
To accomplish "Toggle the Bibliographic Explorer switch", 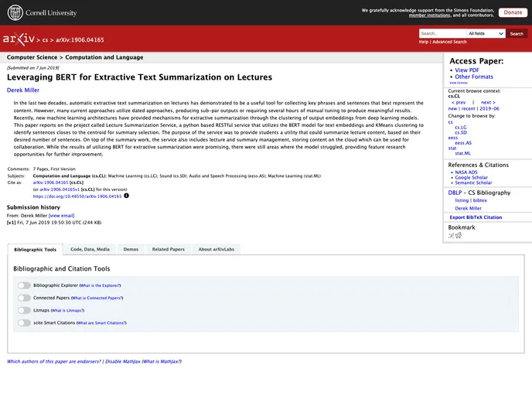I will pyautogui.click(x=24, y=285).
